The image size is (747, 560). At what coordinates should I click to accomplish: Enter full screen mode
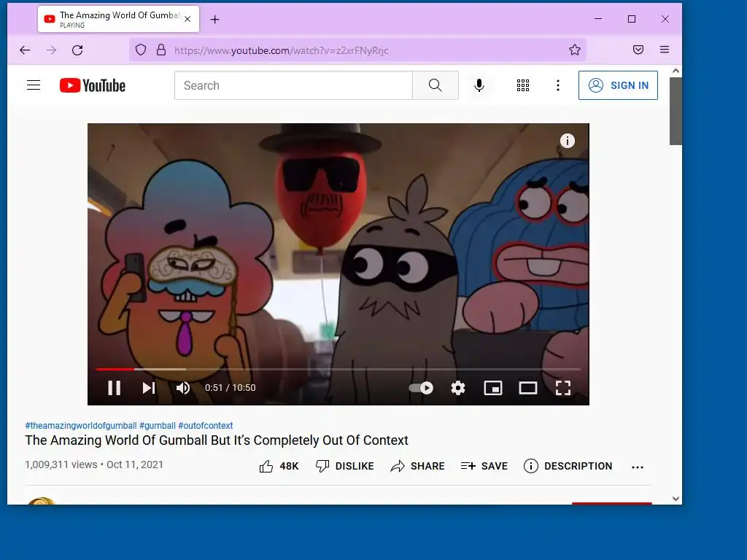tap(563, 388)
